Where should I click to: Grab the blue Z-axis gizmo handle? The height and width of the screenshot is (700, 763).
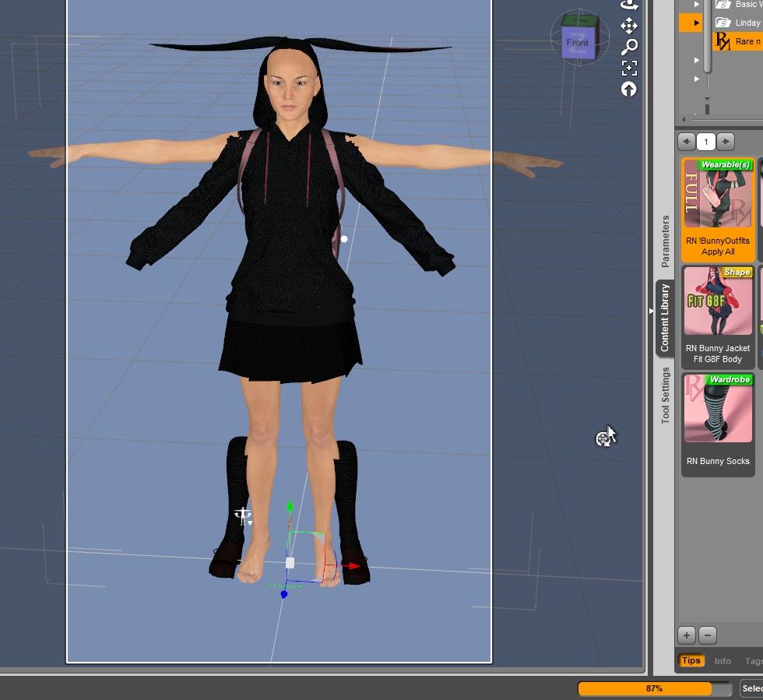point(284,594)
